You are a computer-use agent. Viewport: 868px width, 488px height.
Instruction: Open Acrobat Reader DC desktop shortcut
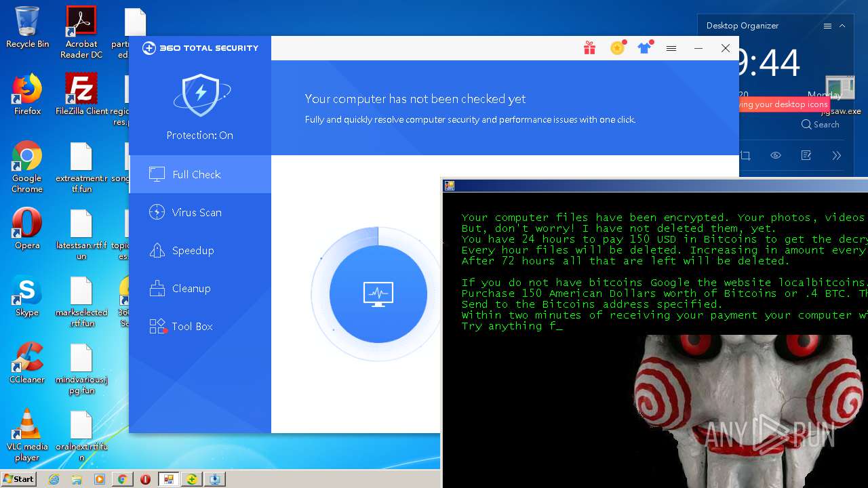coord(81,32)
